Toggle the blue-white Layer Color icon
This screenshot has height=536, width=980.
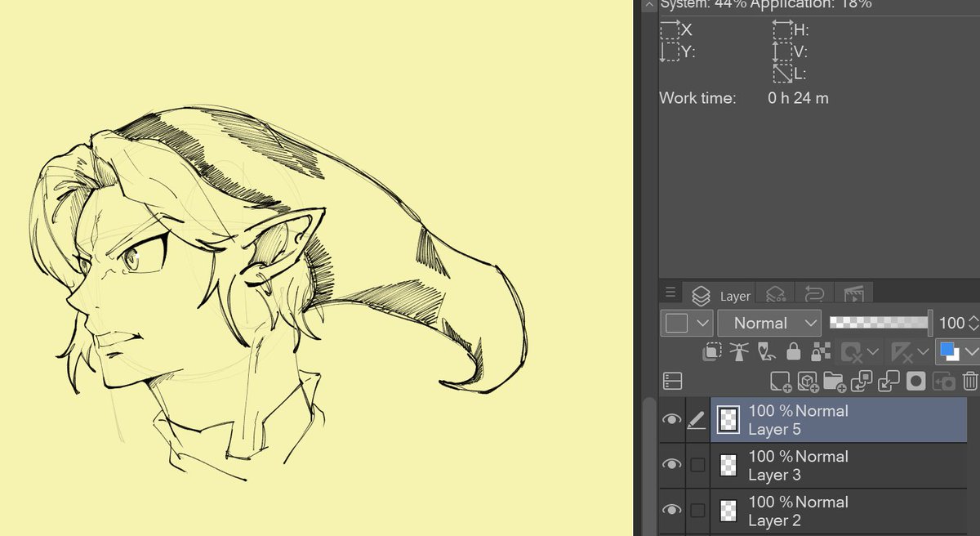[x=949, y=351]
